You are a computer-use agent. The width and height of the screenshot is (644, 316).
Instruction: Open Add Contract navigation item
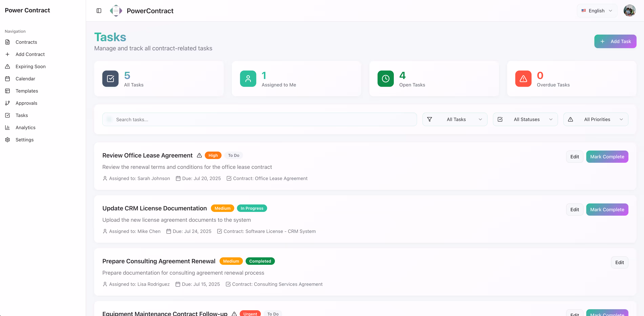pyautogui.click(x=30, y=54)
